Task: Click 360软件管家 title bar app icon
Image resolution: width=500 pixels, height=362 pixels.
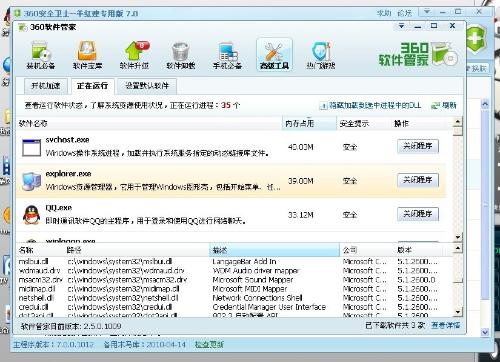Action: click(x=22, y=27)
